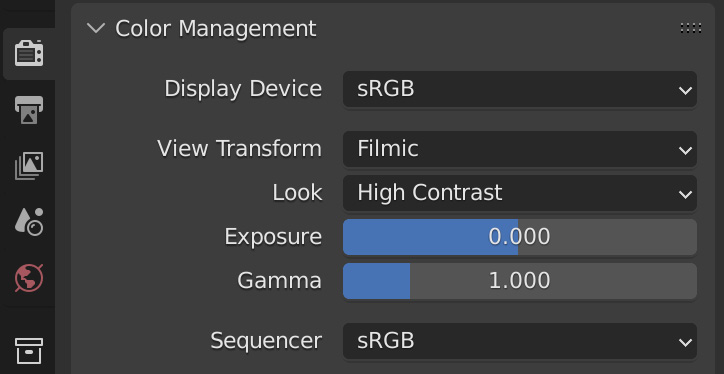Screen dimensions: 724x374
Task: Open the Output properties tab
Action: (x=29, y=110)
